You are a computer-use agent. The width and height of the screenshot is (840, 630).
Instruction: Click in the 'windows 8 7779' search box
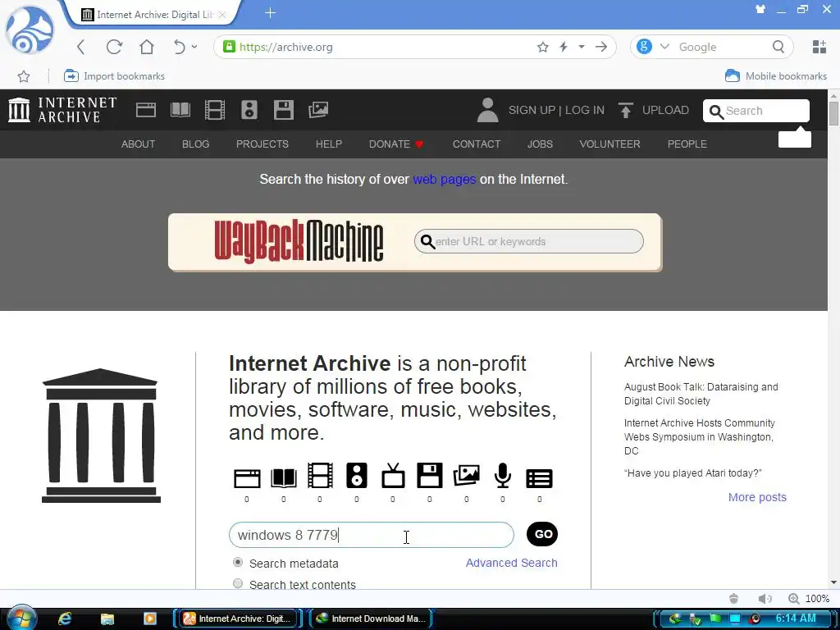[372, 535]
